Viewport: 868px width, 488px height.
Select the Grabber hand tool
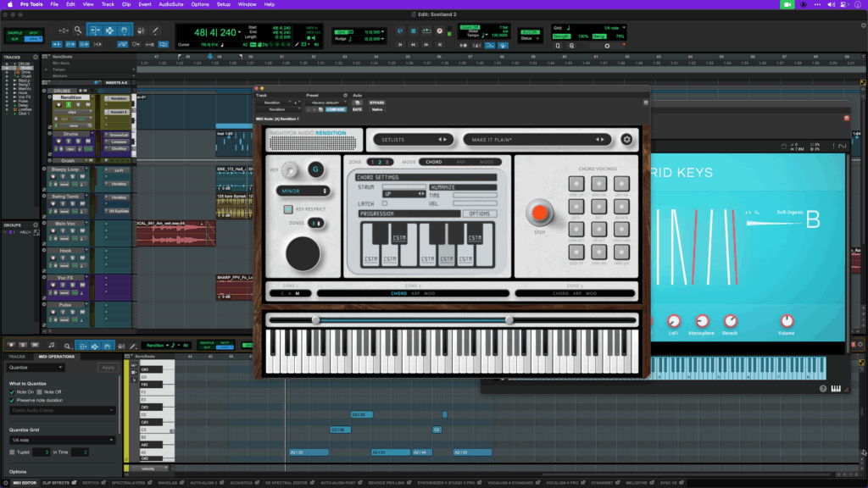[124, 30]
